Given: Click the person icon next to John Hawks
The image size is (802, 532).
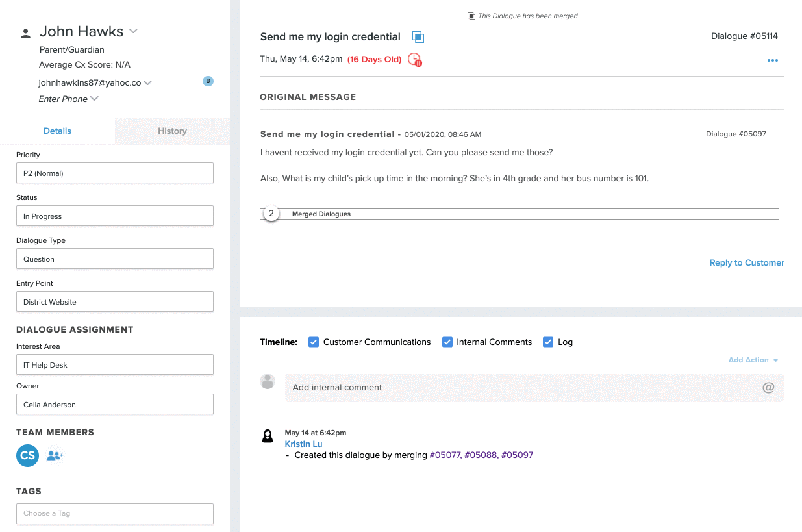Looking at the screenshot, I should [26, 33].
